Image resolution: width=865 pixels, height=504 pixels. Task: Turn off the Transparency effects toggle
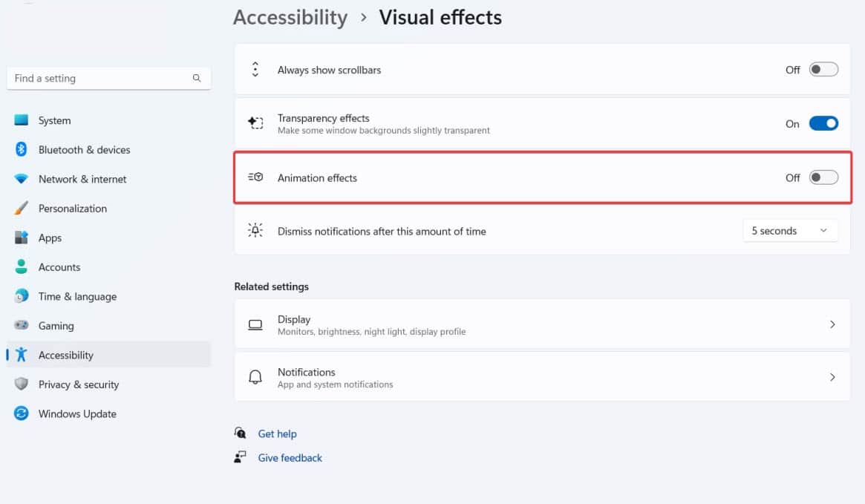[823, 124]
